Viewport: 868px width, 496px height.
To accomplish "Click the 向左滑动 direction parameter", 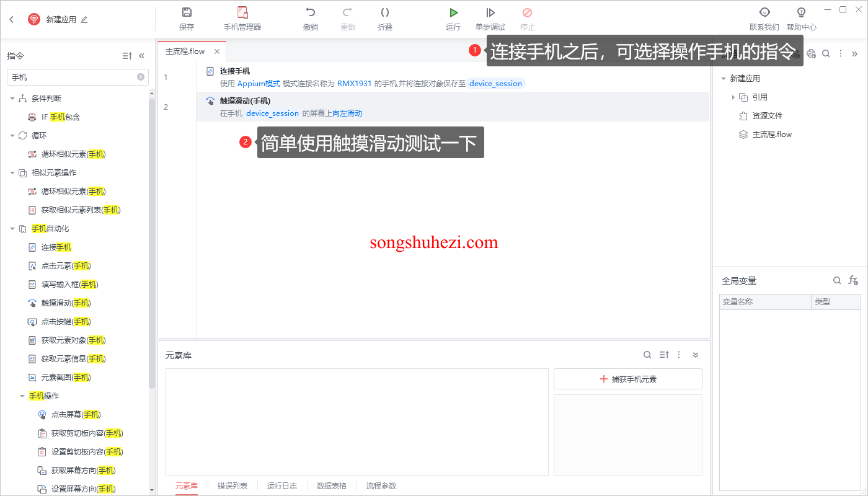I will (347, 113).
